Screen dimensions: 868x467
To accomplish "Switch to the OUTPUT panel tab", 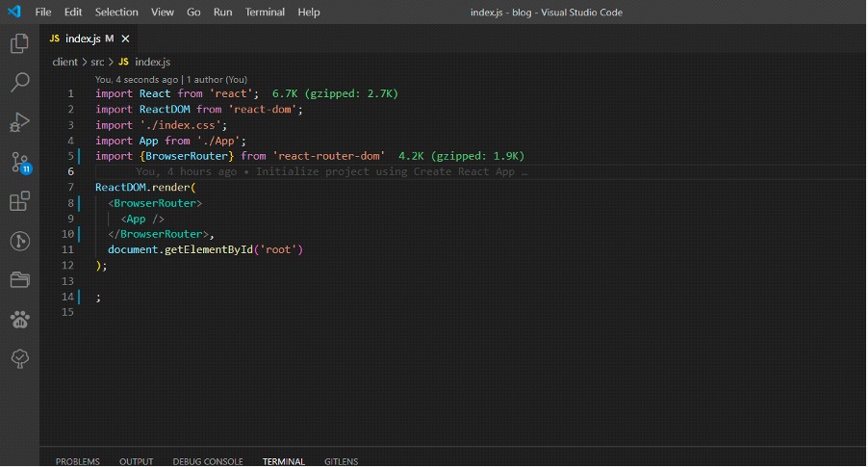I will click(x=137, y=461).
